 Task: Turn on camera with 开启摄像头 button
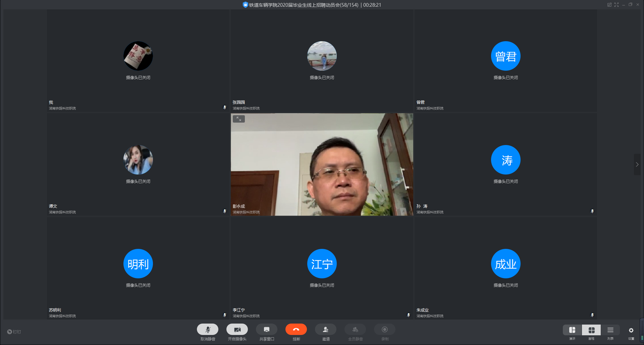point(237,330)
